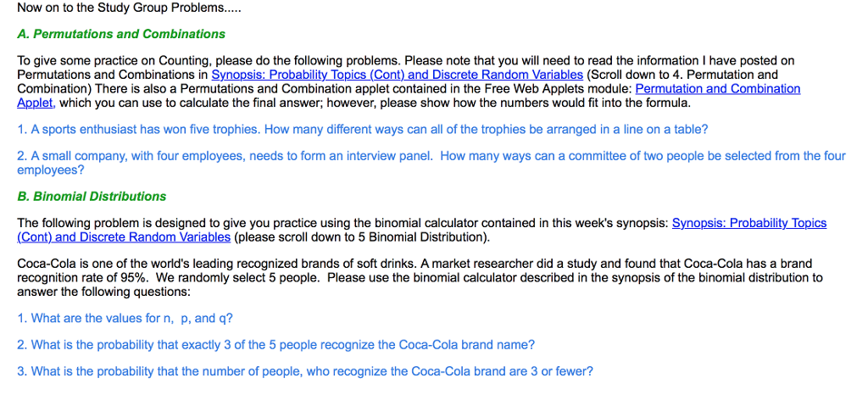Click the '3 or fewer' probability question

coord(305,371)
